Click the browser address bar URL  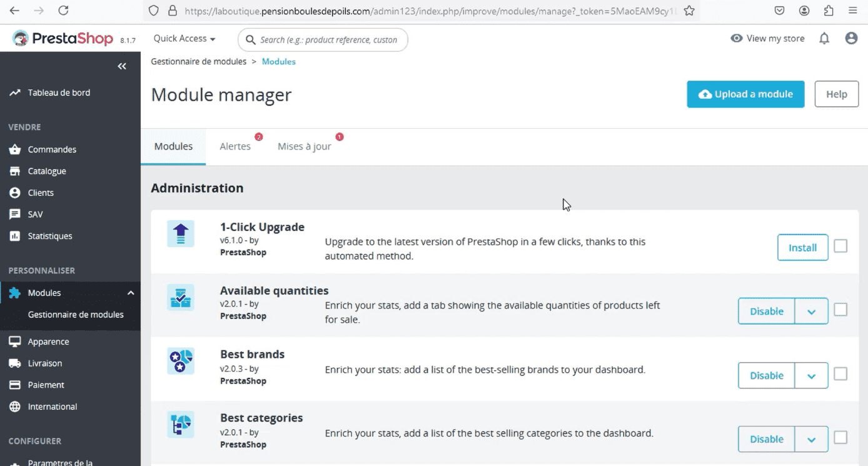tap(430, 11)
